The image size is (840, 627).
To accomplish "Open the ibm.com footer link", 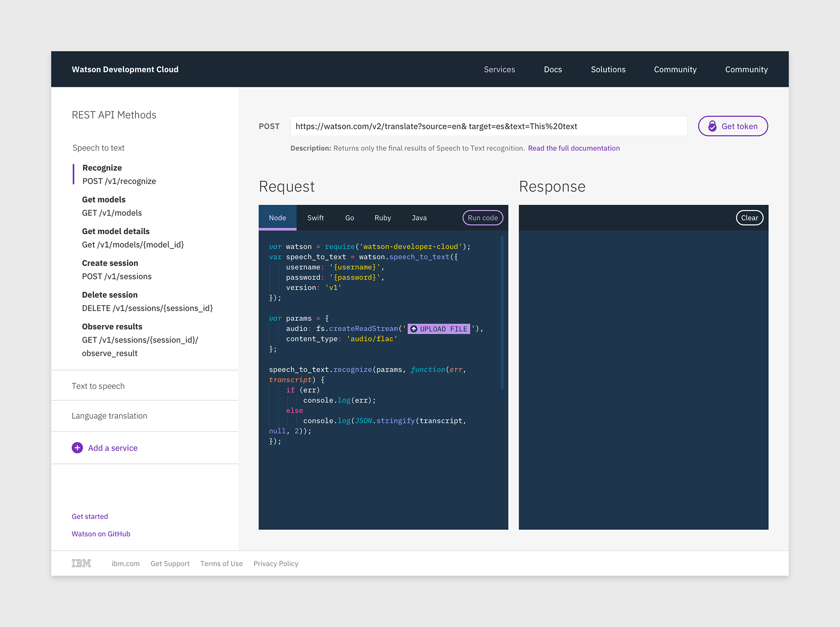I will 126,564.
